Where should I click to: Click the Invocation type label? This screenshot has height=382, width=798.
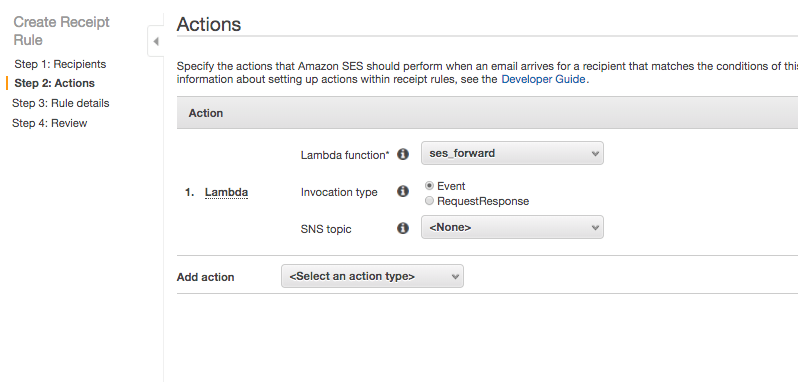(339, 192)
